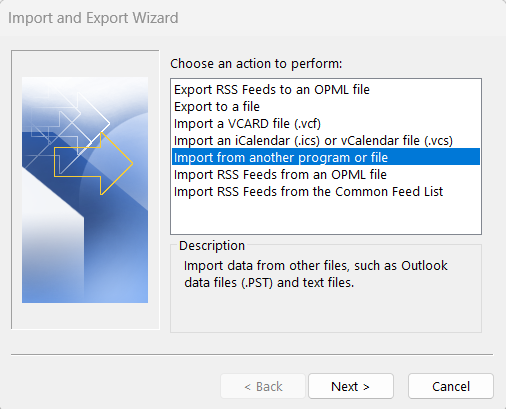Click the Description text about PST files

[x=316, y=274]
